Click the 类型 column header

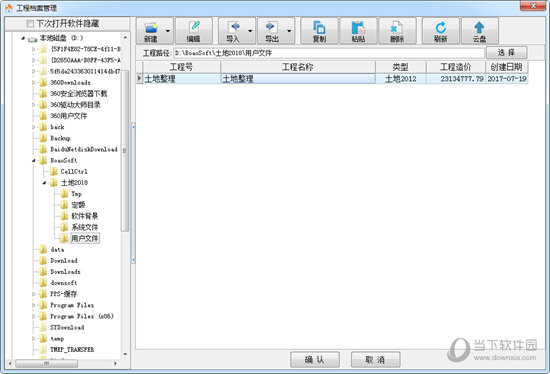click(x=401, y=67)
